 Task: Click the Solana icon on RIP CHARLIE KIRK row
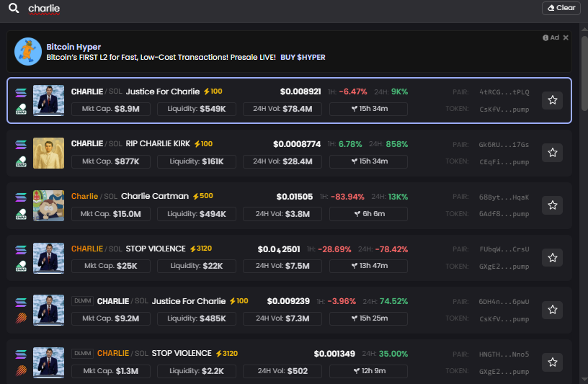pos(21,144)
